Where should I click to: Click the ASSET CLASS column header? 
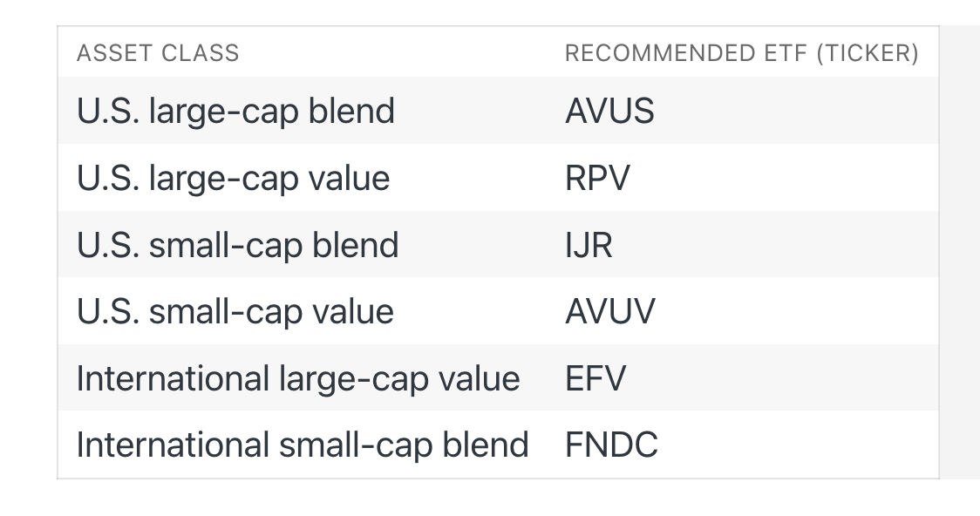click(x=158, y=53)
